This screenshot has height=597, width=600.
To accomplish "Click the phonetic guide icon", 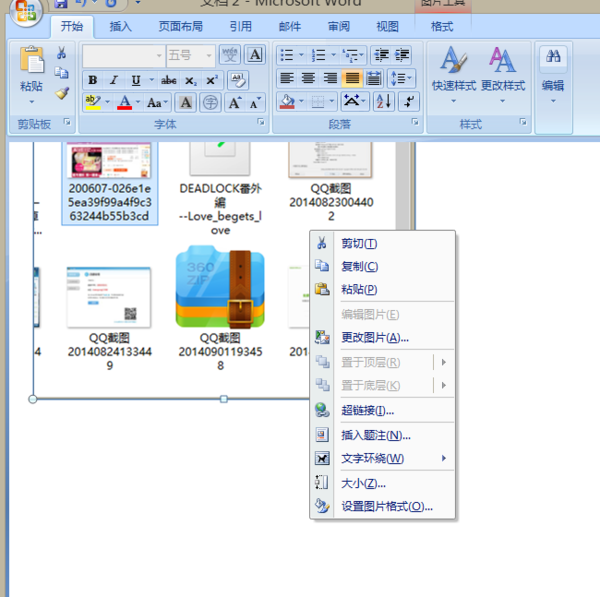I will click(230, 55).
